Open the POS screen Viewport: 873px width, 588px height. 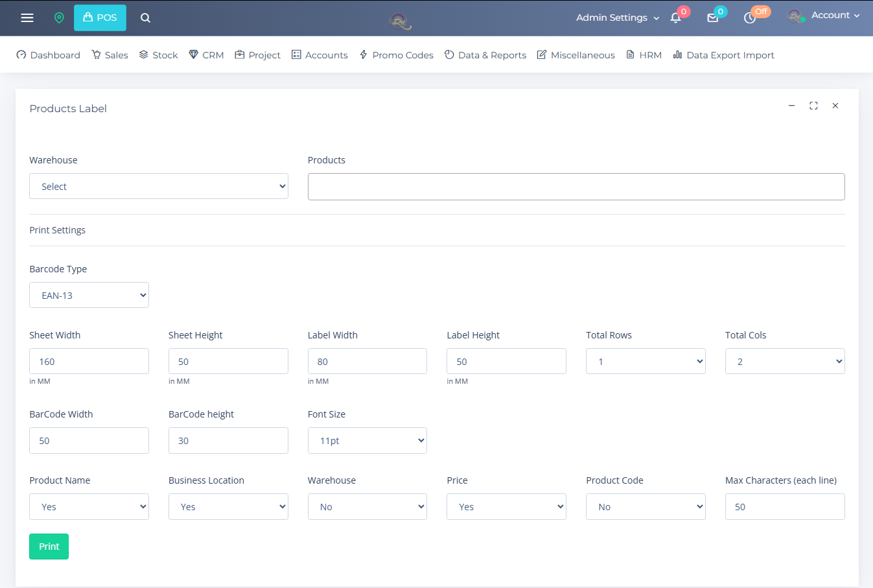click(x=100, y=18)
